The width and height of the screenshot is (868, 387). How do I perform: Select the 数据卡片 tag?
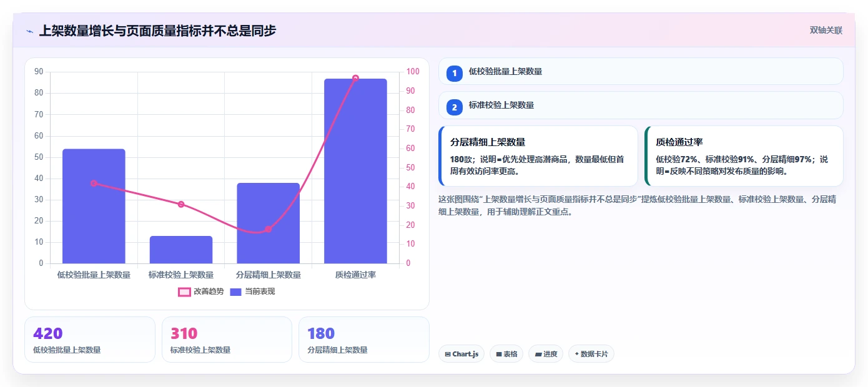pos(591,354)
